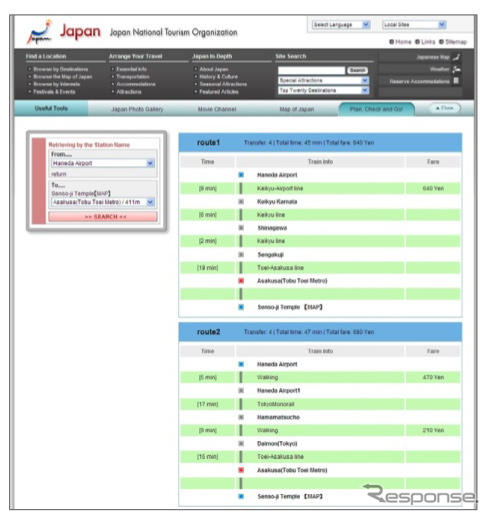The height and width of the screenshot is (516, 490).
Task: Open the Map of Japan tab
Action: [297, 109]
